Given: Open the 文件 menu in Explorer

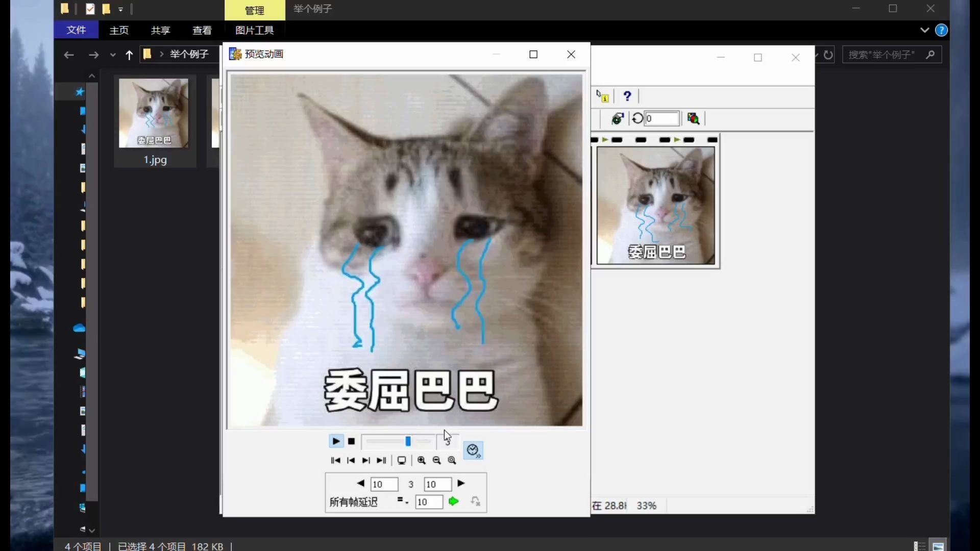Looking at the screenshot, I should point(76,30).
